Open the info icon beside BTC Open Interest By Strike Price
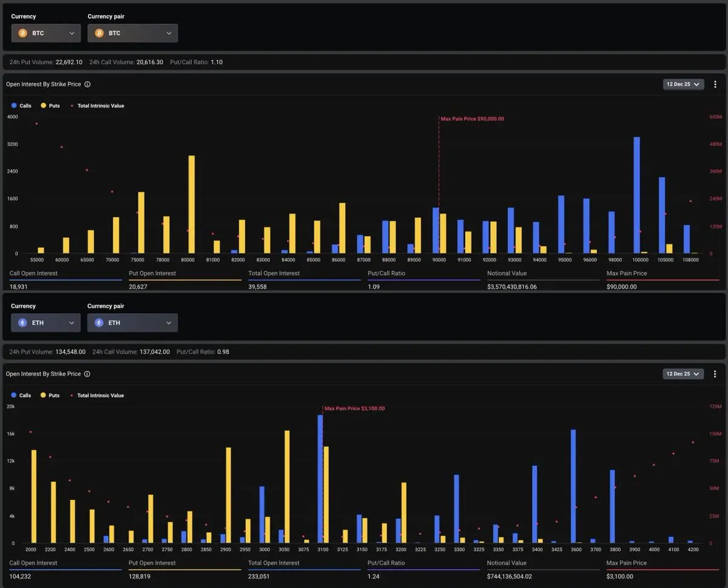 click(87, 84)
